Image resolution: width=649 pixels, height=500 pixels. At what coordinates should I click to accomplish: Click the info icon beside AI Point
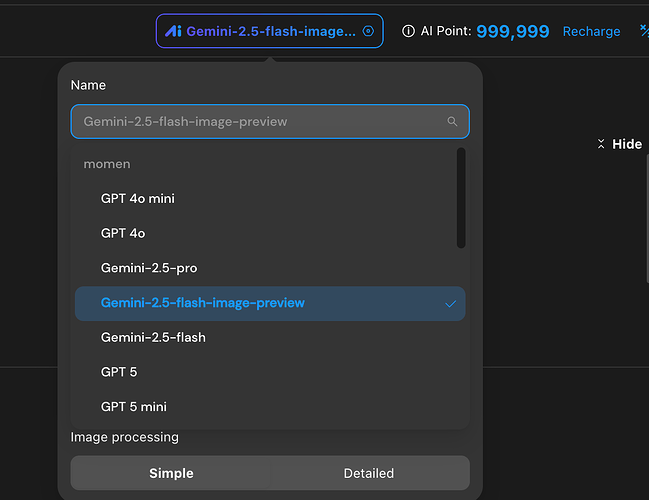point(408,31)
